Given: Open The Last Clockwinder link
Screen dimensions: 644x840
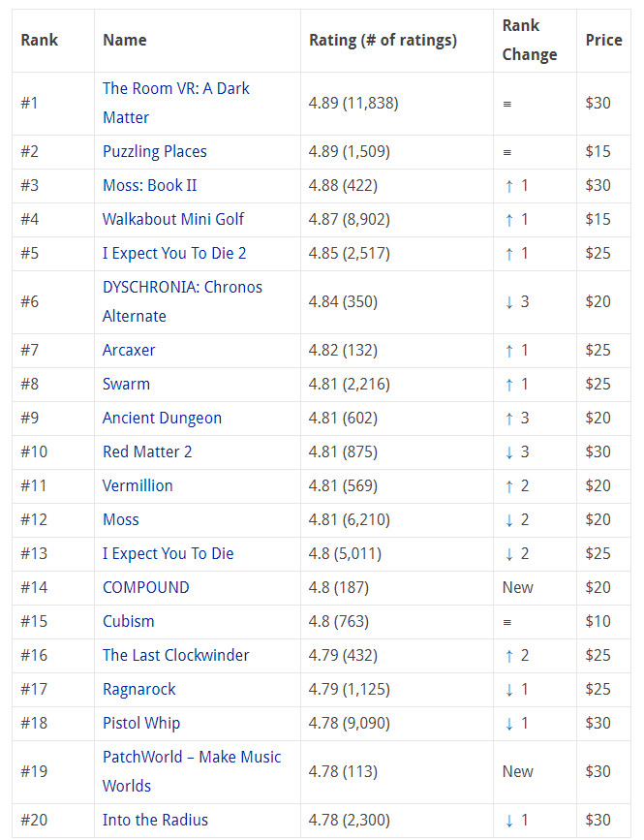Looking at the screenshot, I should point(176,655).
